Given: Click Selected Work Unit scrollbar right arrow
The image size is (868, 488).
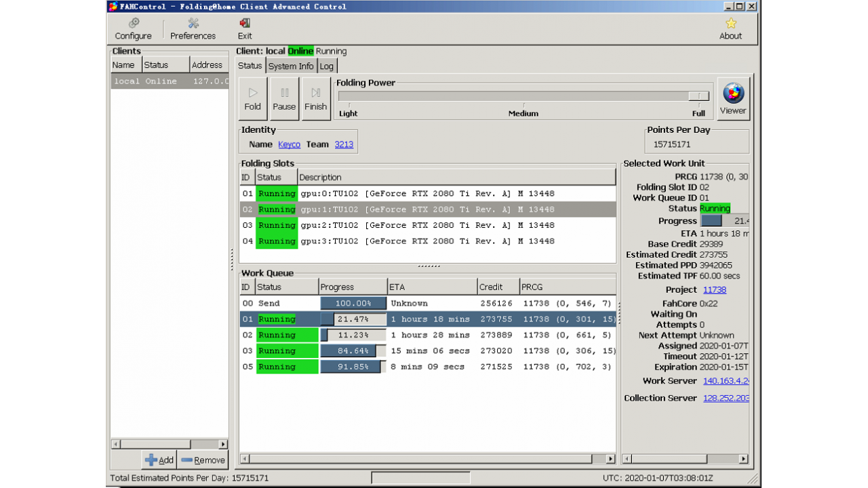Looking at the screenshot, I should 744,459.
